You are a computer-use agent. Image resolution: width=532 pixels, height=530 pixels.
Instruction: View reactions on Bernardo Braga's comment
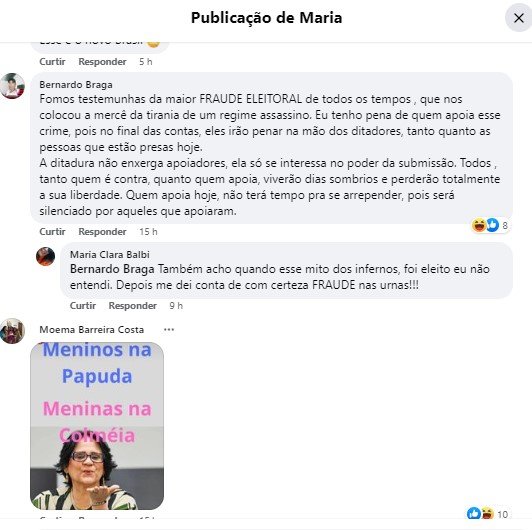490,225
